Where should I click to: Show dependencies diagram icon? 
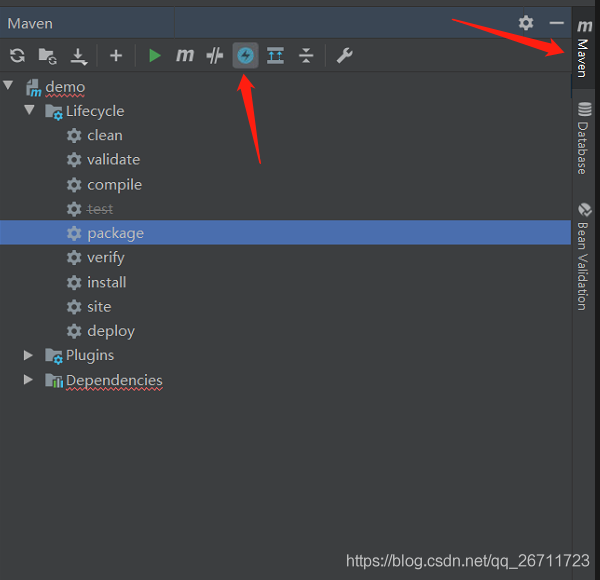click(x=276, y=55)
